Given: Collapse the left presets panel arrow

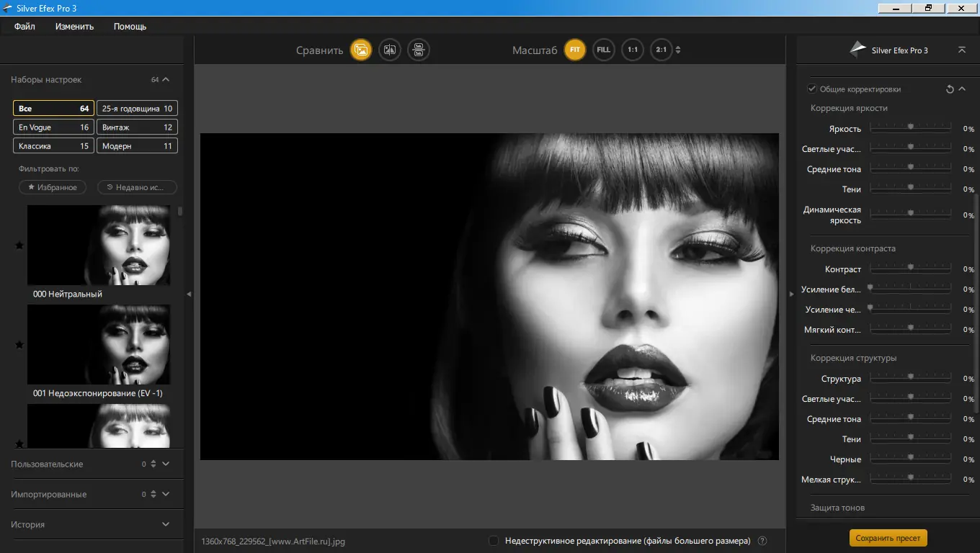Looking at the screenshot, I should [189, 294].
